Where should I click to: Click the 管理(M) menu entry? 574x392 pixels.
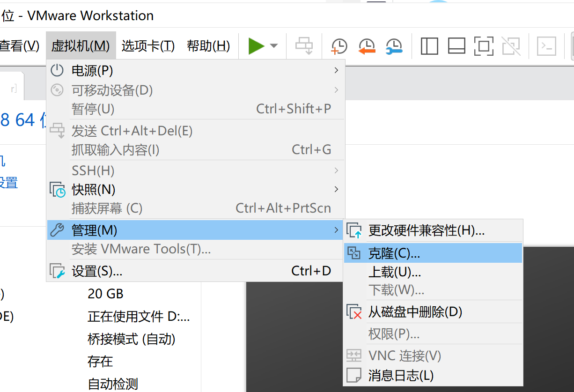click(195, 230)
